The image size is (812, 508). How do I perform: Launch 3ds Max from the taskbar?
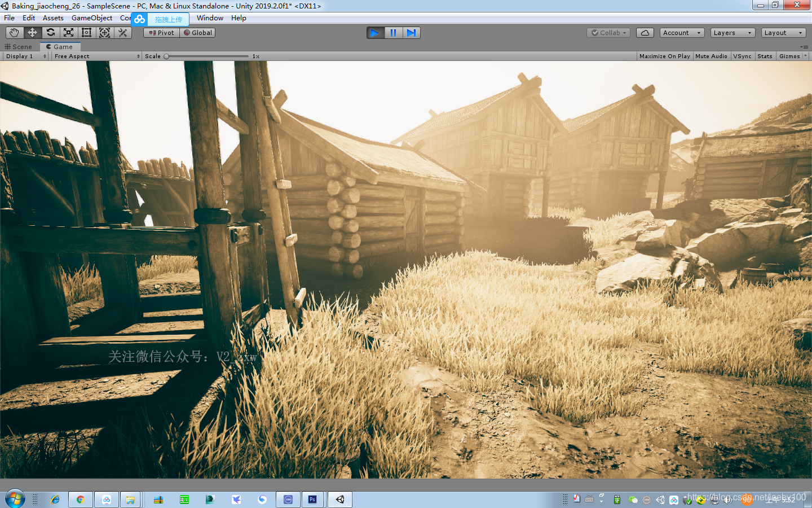coord(210,500)
